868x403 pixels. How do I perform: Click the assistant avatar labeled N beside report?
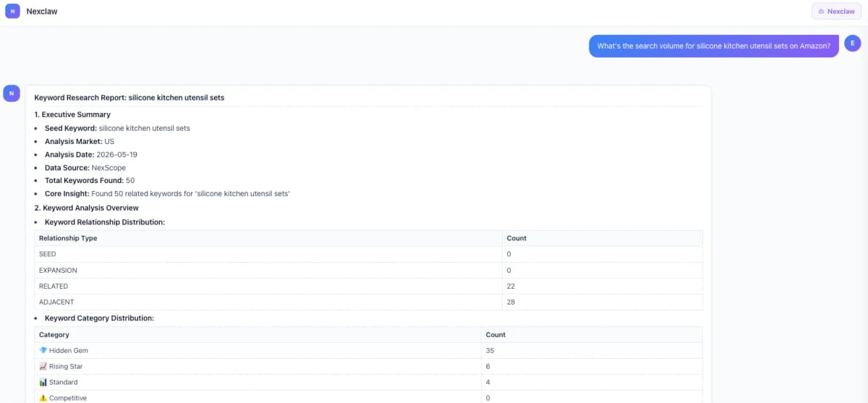(x=11, y=93)
